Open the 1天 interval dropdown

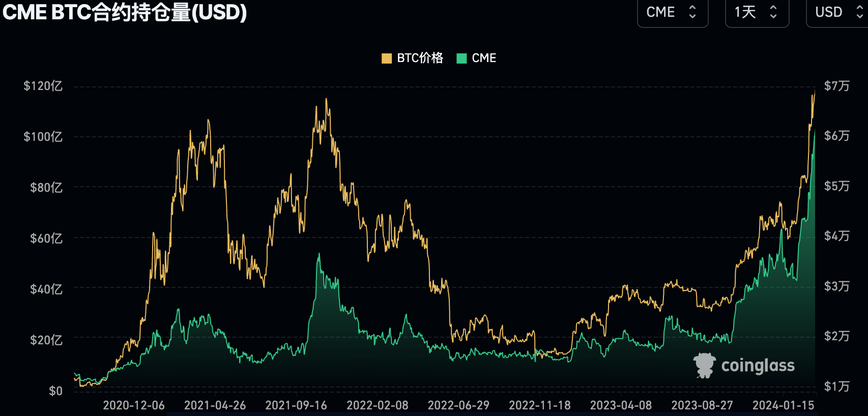coord(757,12)
